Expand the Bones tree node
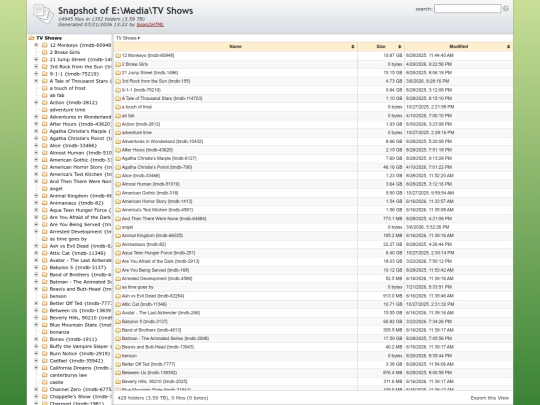This screenshot has height=405, width=540. click(36, 339)
